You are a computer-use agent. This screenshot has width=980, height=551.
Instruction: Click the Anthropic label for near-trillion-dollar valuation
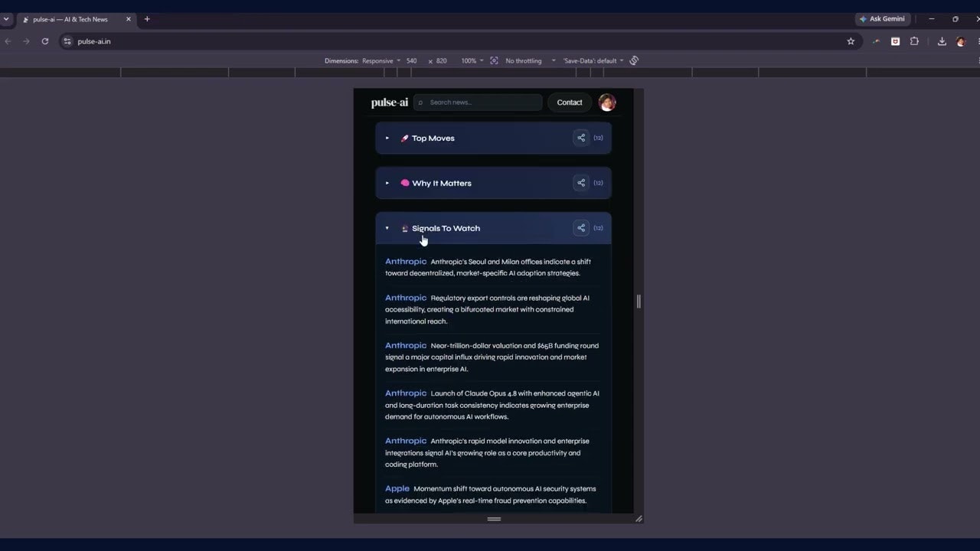406,345
